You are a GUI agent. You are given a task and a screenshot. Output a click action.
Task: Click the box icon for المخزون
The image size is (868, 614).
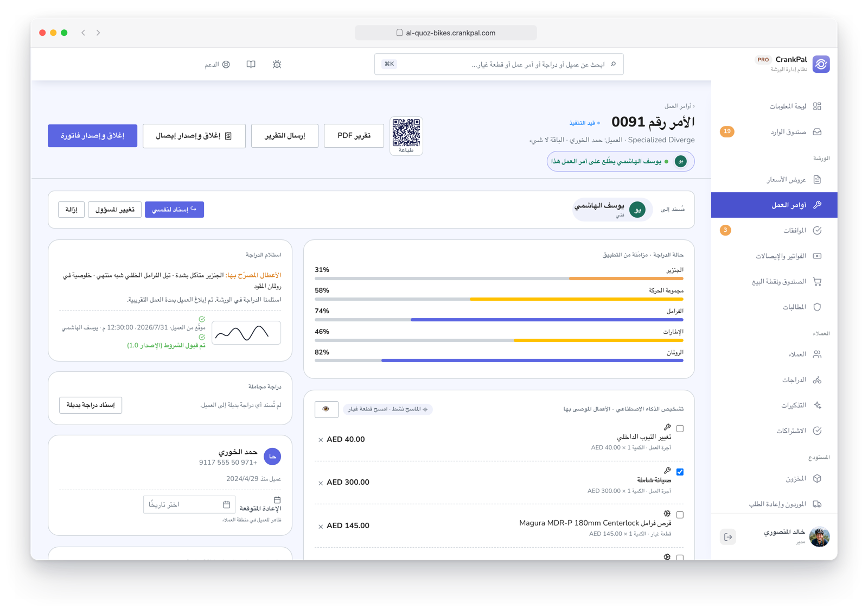pyautogui.click(x=817, y=479)
